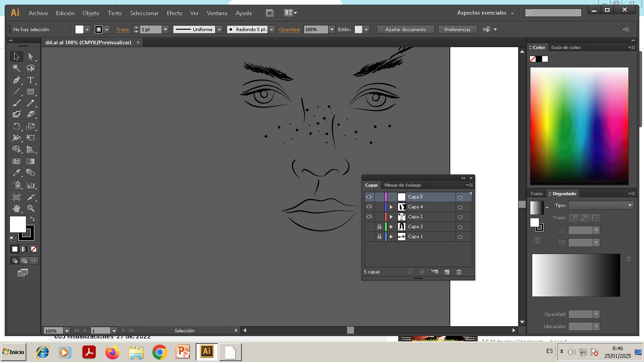Show hidden Capa 3 layer visibility box

(x=369, y=227)
